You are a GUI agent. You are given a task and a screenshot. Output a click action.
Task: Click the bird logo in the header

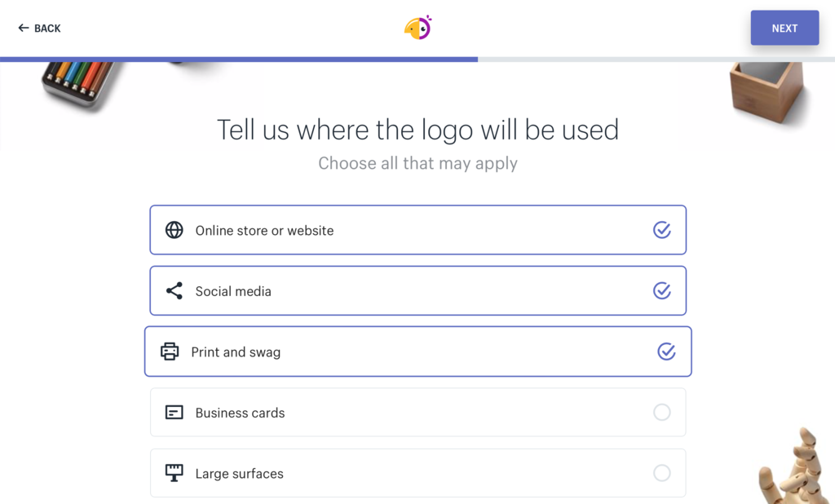[417, 29]
